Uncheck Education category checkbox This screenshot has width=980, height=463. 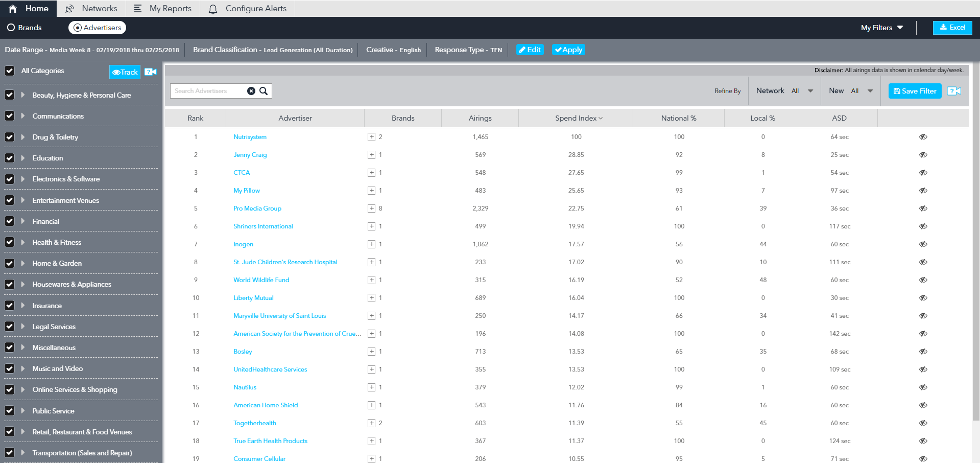point(9,158)
